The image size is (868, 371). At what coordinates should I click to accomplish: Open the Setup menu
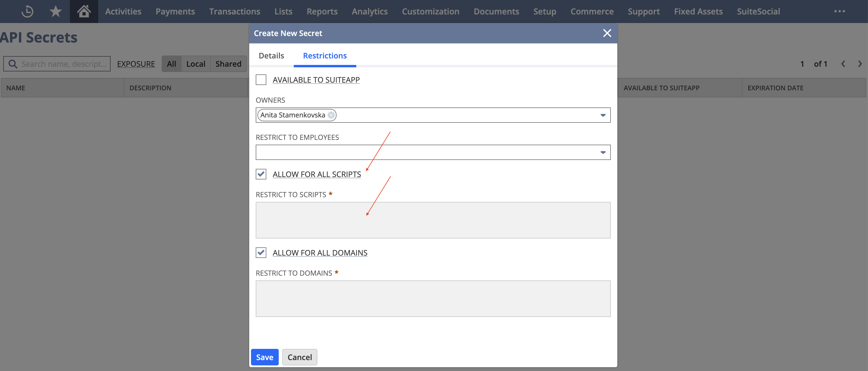544,12
